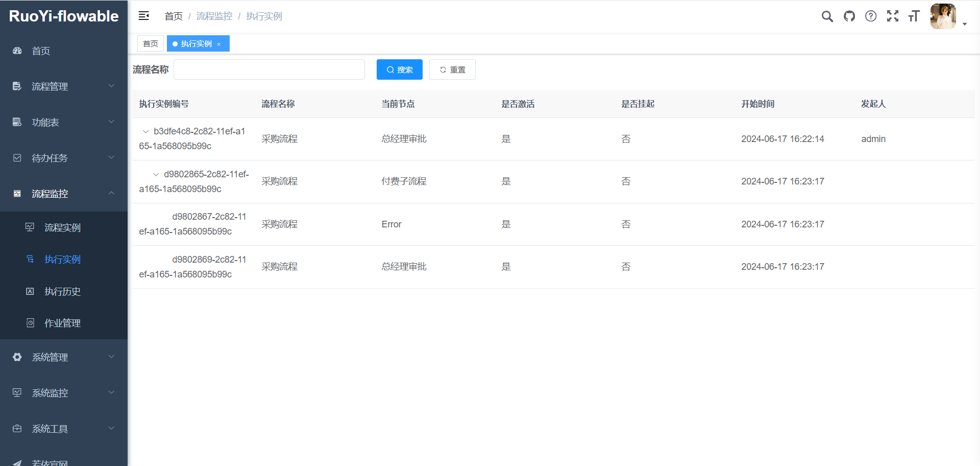Click the blue 搜索 button
This screenshot has height=466, width=980.
tap(399, 69)
